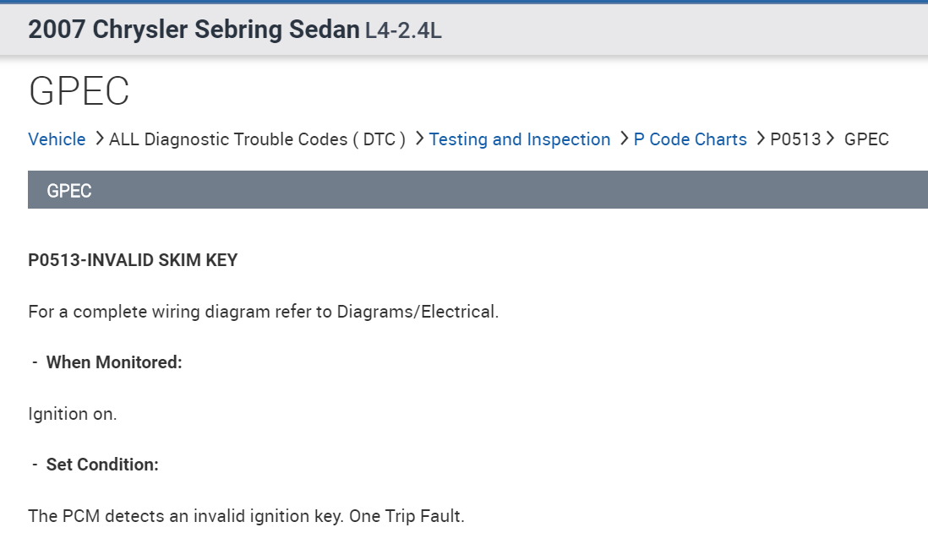Screen dimensions: 928x560
Task: Click the chevron right after the Vehicle link
Action: 100,139
